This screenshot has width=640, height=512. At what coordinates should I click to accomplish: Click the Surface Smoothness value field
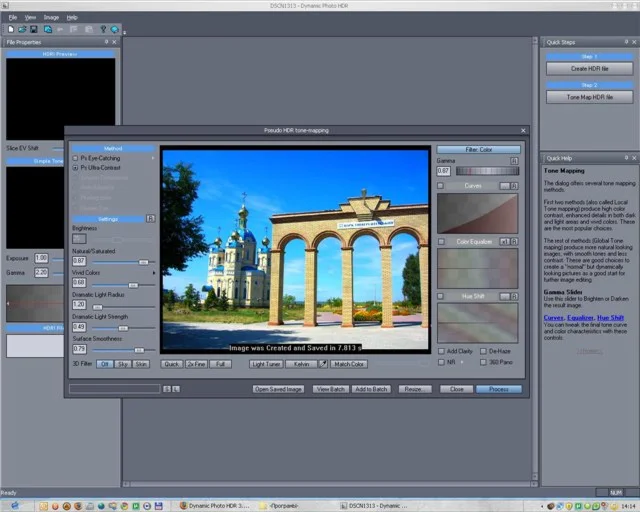pos(79,349)
